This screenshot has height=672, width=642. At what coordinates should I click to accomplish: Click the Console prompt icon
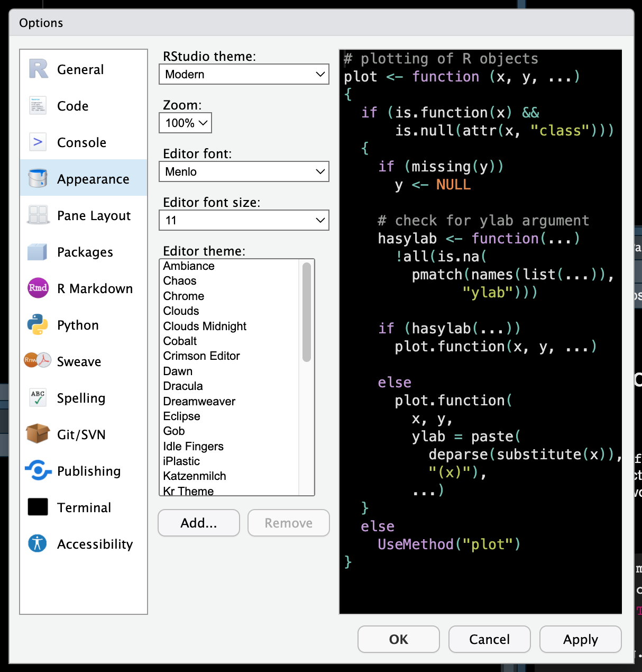coord(38,142)
